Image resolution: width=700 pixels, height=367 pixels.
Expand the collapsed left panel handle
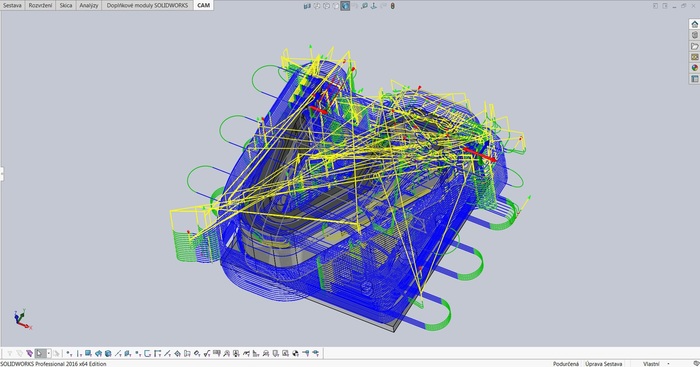point(1,174)
